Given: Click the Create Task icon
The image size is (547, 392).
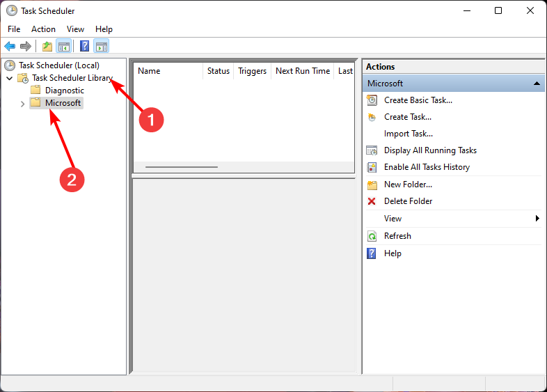Looking at the screenshot, I should pyautogui.click(x=372, y=117).
